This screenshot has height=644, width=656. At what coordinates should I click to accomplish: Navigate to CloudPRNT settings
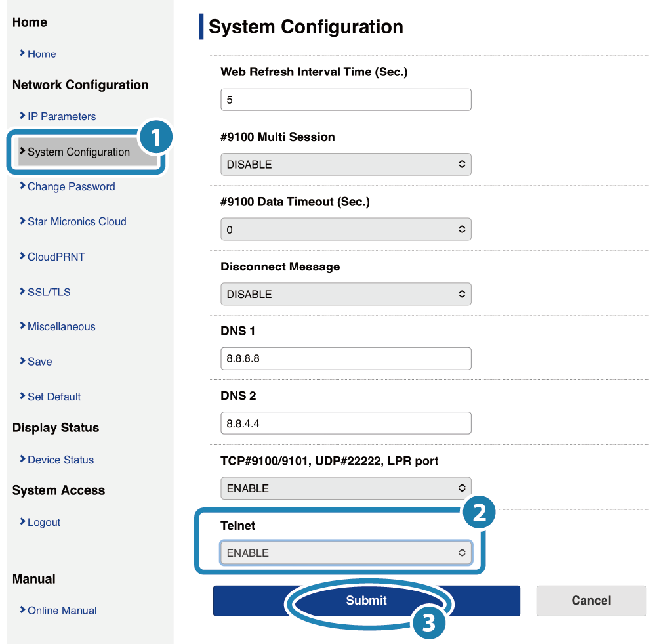(x=56, y=257)
